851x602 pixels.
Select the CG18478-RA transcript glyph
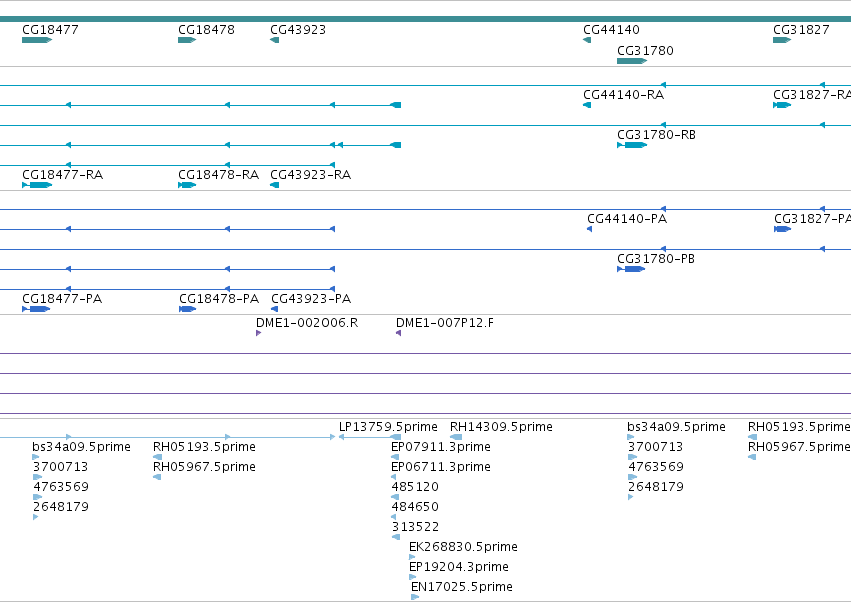coord(187,185)
